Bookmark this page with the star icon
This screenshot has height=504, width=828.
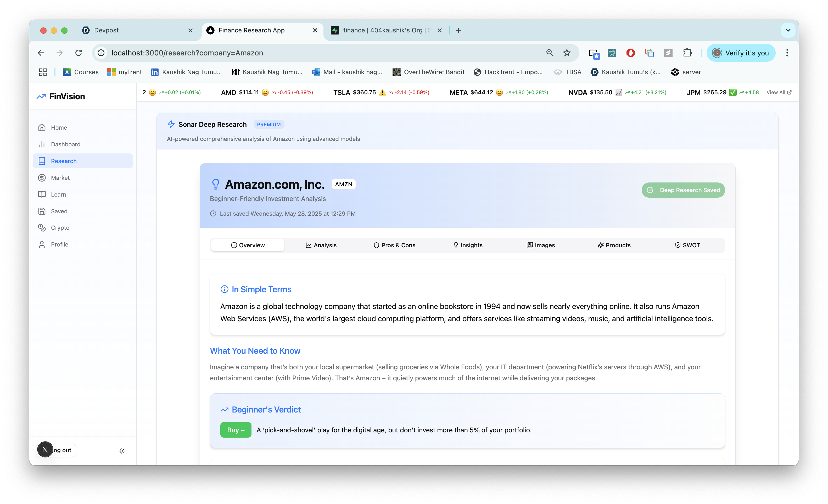(x=567, y=53)
